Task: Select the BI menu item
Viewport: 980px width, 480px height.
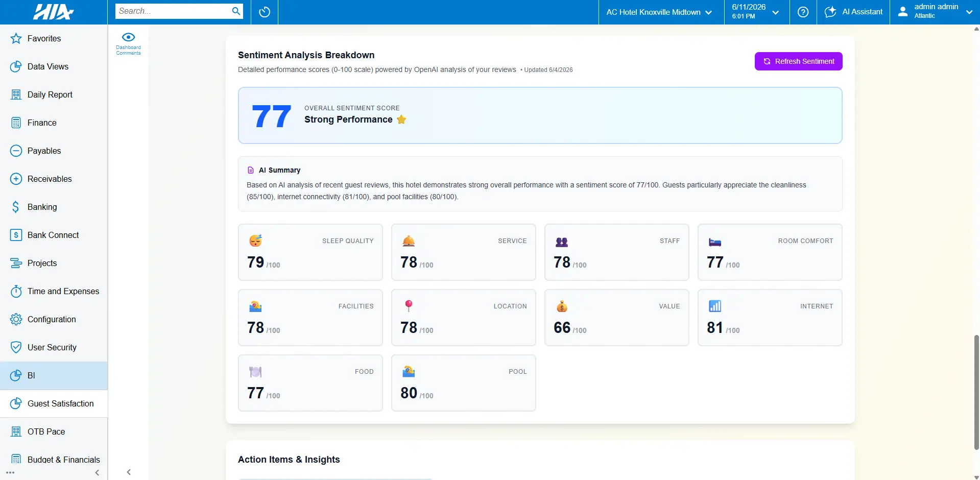Action: coord(54,375)
